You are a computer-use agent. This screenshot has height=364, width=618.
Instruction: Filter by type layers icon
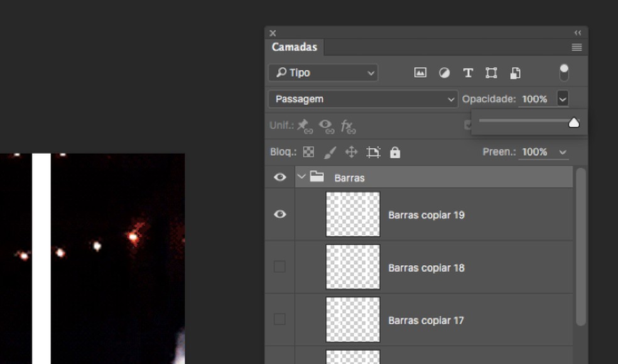pos(468,73)
